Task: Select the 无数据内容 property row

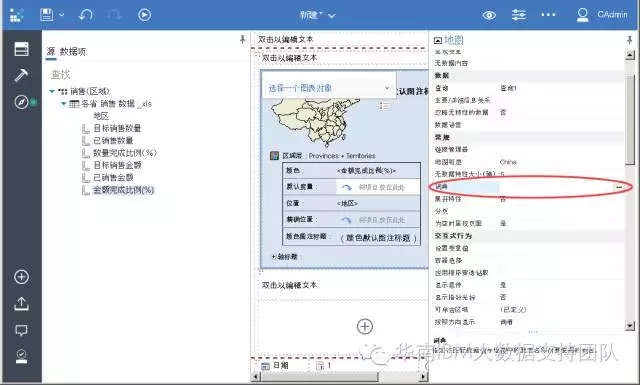Action: (x=529, y=63)
